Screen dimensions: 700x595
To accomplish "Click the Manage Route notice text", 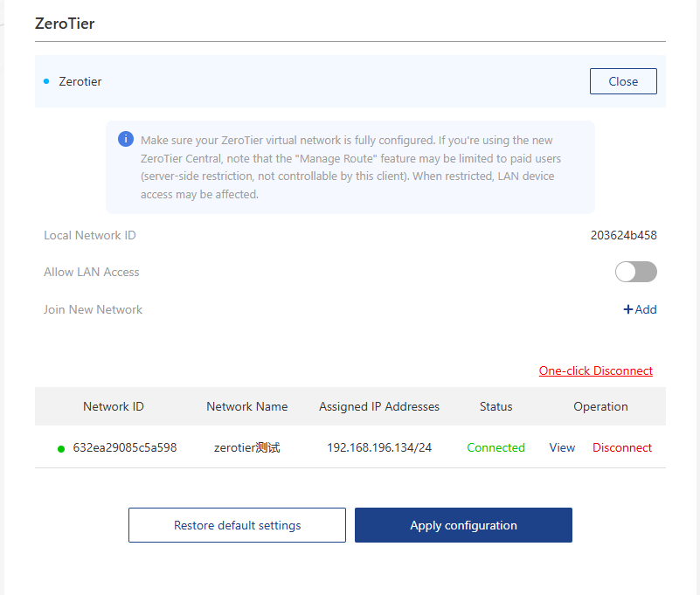I will coord(350,167).
